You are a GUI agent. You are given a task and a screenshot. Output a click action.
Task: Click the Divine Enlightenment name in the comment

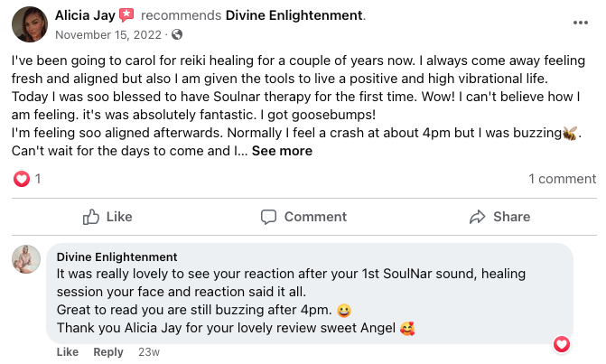(117, 257)
